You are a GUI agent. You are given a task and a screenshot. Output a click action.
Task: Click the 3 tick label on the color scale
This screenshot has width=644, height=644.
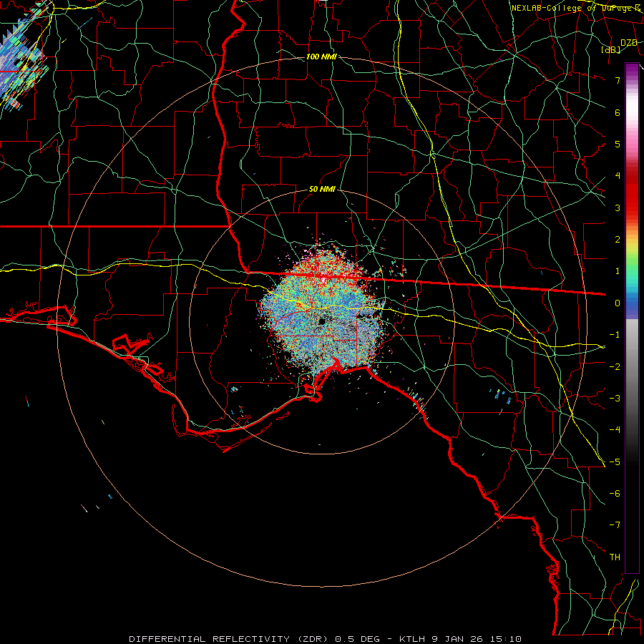pyautogui.click(x=618, y=208)
